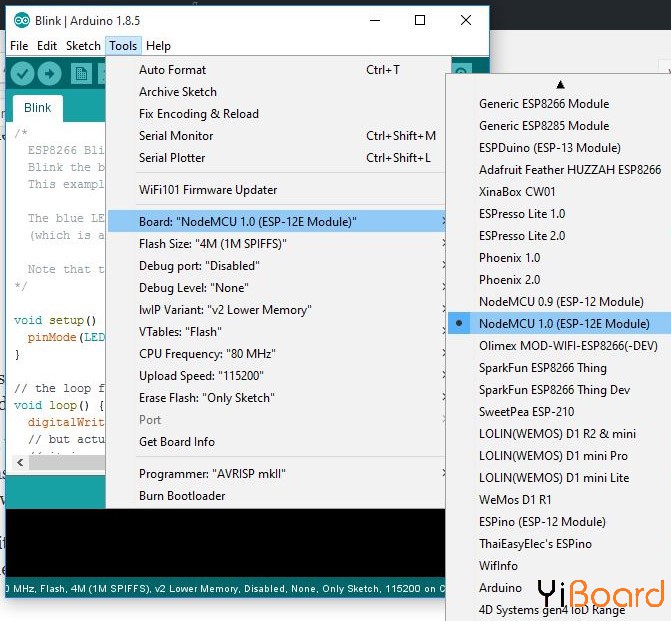
Task: Click the horizontal scrollbar left arrow
Action: pyautogui.click(x=20, y=462)
